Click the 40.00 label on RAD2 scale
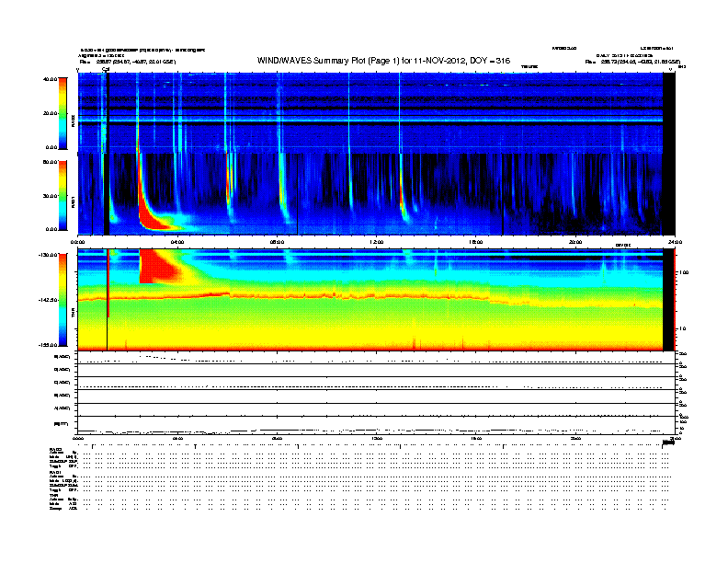The width and height of the screenshot is (728, 563). point(51,79)
